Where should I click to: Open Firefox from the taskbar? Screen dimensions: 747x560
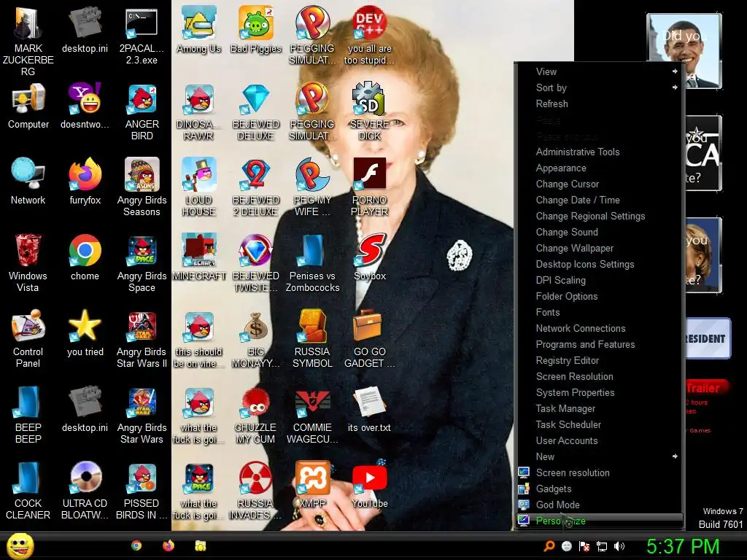169,545
